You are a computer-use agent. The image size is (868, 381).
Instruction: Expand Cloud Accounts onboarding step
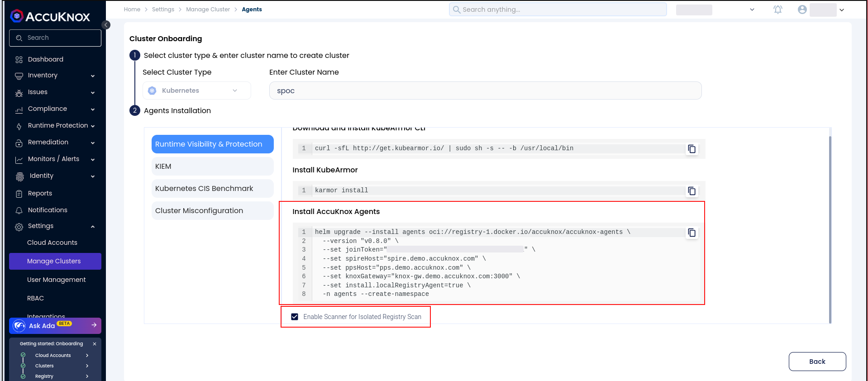click(87, 356)
